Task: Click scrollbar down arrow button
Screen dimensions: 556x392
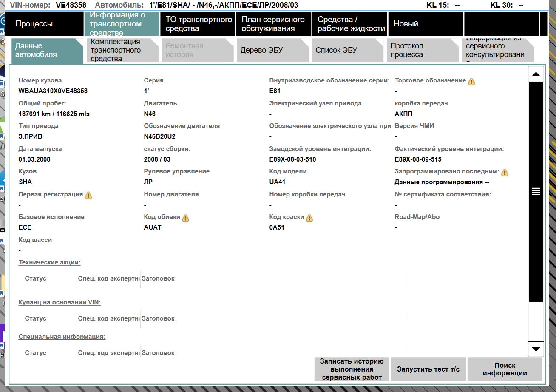Action: pyautogui.click(x=536, y=349)
